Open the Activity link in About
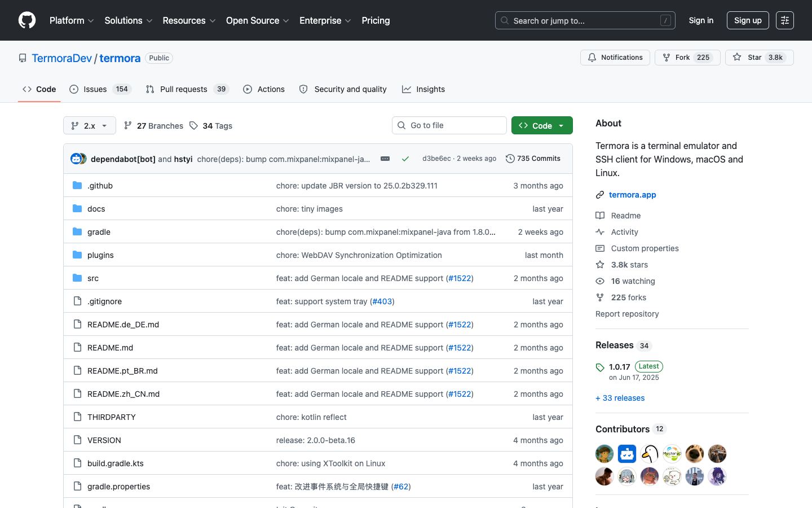812x508 pixels. (x=617, y=232)
